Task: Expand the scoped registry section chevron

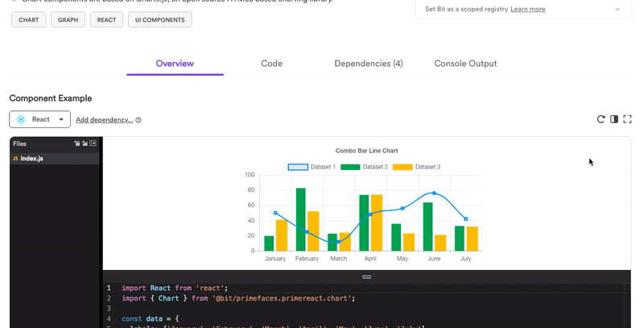Action: coord(617,9)
